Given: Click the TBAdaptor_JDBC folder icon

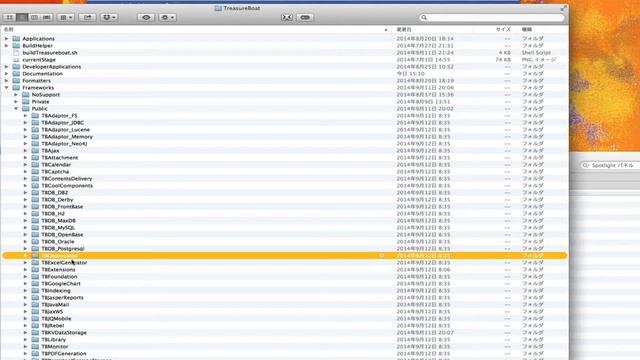Looking at the screenshot, I should [35, 122].
